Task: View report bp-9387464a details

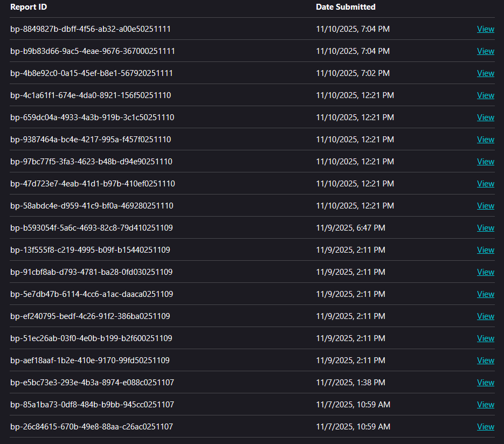Action: pos(485,140)
